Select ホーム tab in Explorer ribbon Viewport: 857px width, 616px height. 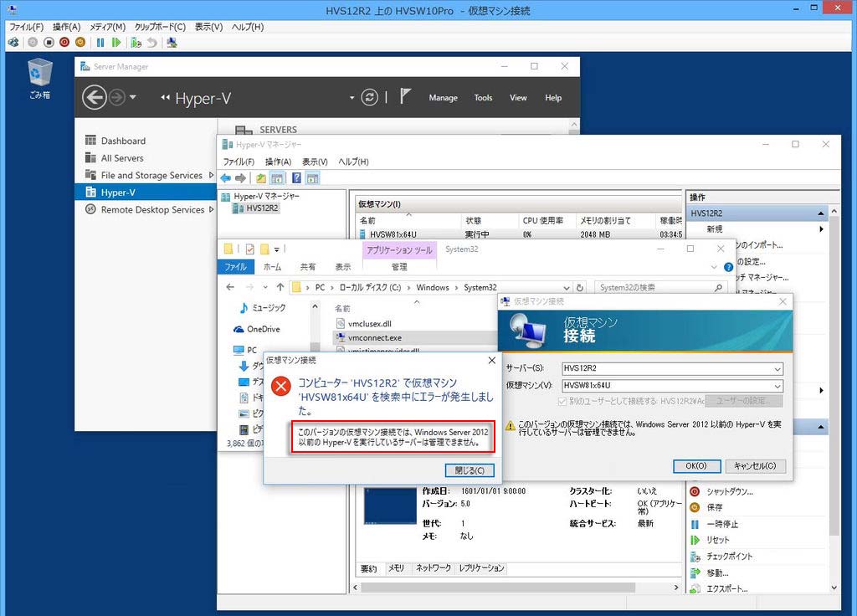click(272, 267)
